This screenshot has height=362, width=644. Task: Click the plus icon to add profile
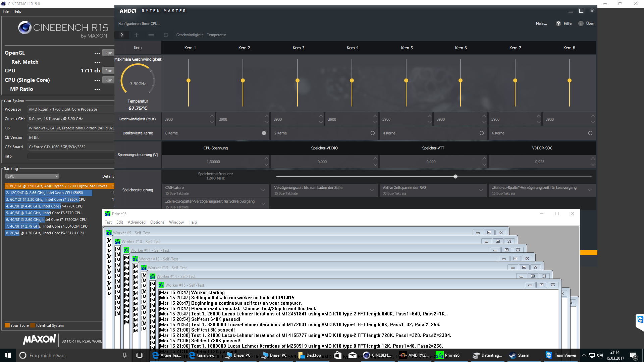click(x=136, y=35)
